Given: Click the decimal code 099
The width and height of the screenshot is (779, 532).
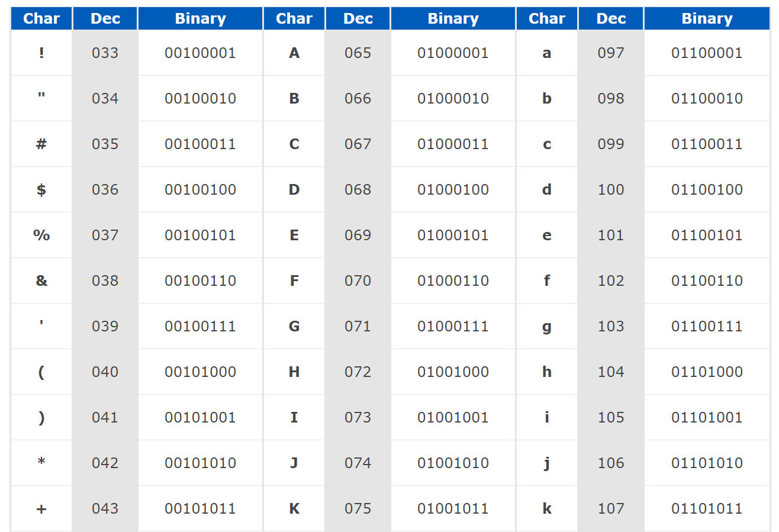Looking at the screenshot, I should (x=611, y=144).
